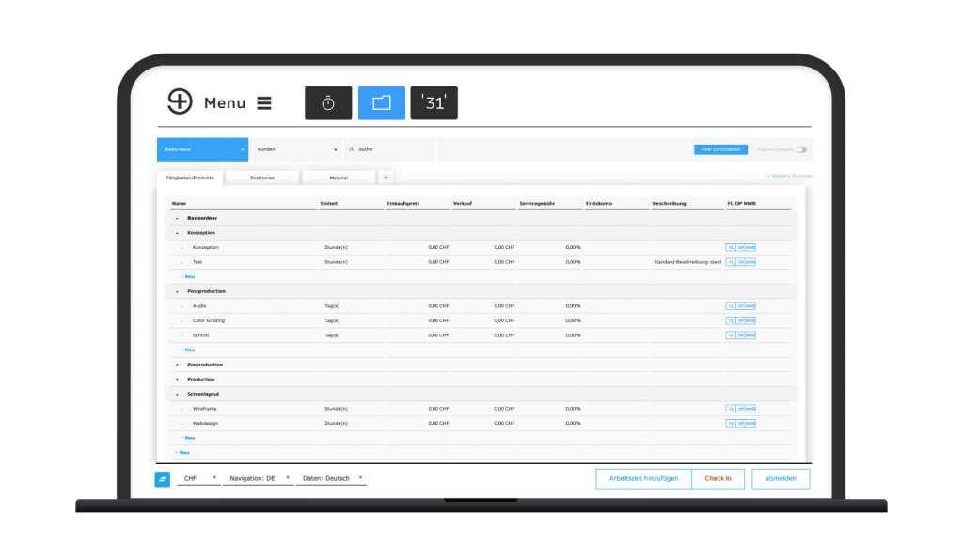Click the abmelden button
Viewport: 963px width, 560px height.
coord(781,479)
